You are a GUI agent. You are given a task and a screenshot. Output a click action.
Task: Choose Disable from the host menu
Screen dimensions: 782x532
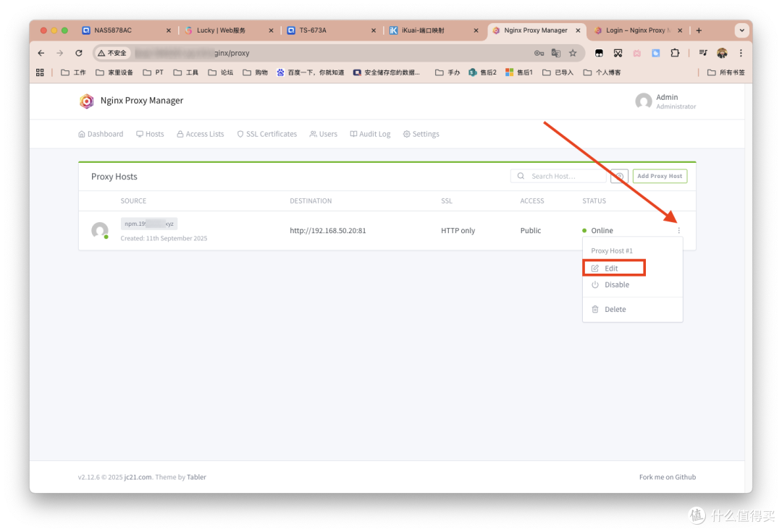632,284
